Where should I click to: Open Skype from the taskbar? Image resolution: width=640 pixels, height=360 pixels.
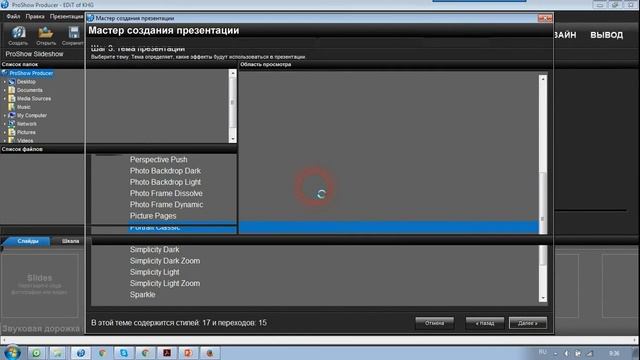[124, 353]
